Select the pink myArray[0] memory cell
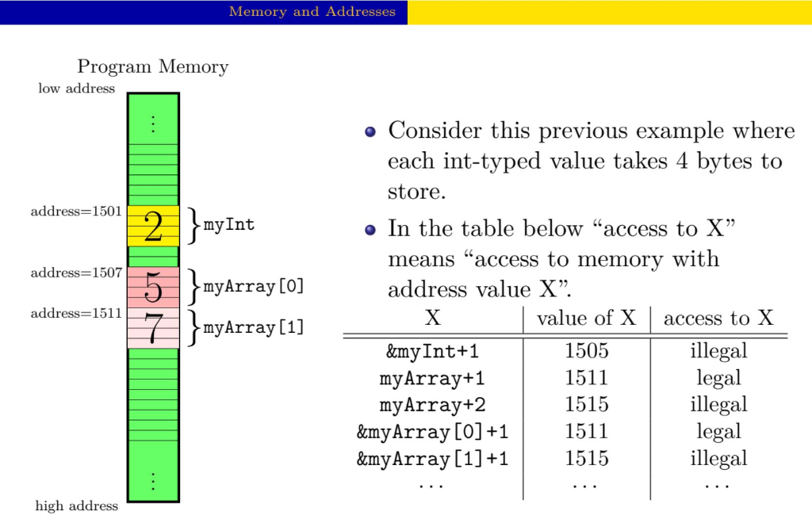The width and height of the screenshot is (812, 519). (x=152, y=287)
